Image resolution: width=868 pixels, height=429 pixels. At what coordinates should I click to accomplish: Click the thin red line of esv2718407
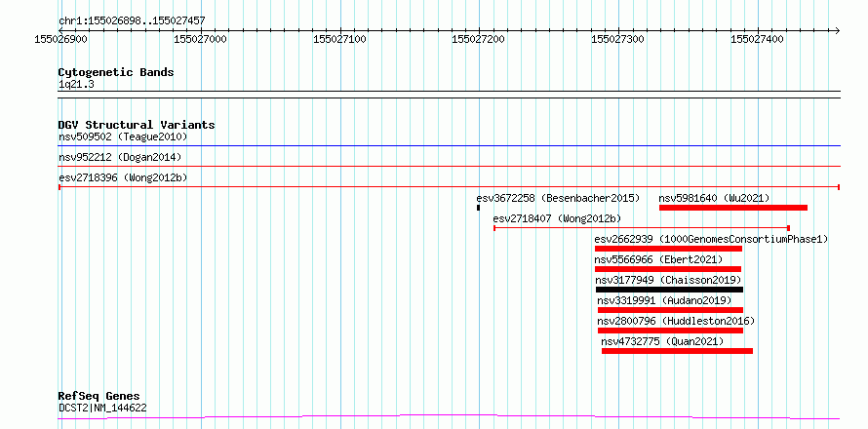pyautogui.click(x=641, y=227)
